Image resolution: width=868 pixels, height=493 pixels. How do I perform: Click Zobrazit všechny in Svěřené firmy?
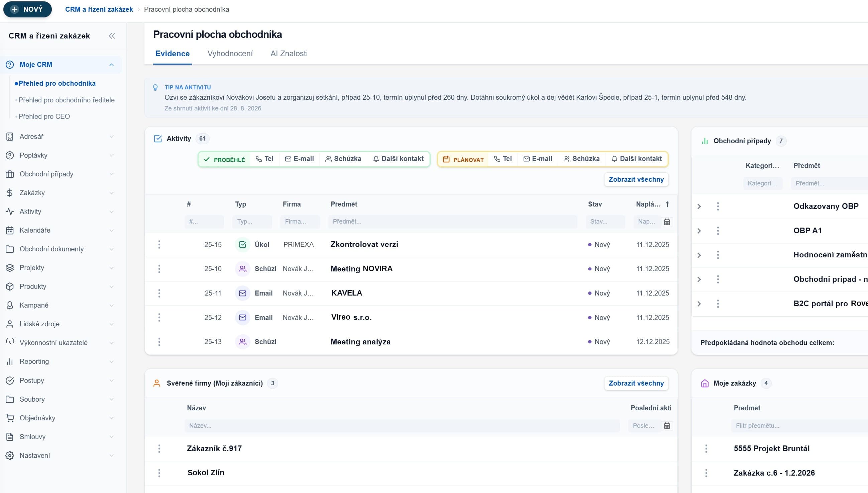click(x=636, y=383)
